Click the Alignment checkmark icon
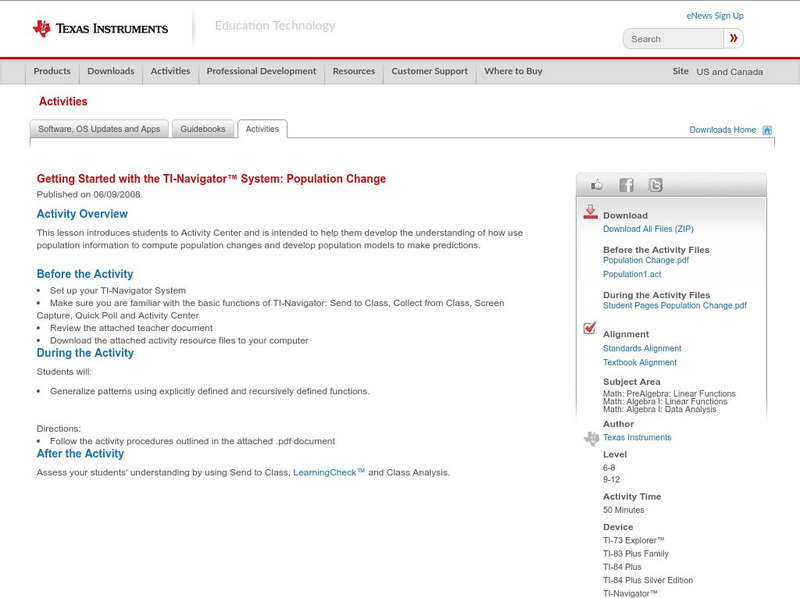Image resolution: width=800 pixels, height=598 pixels. 590,328
